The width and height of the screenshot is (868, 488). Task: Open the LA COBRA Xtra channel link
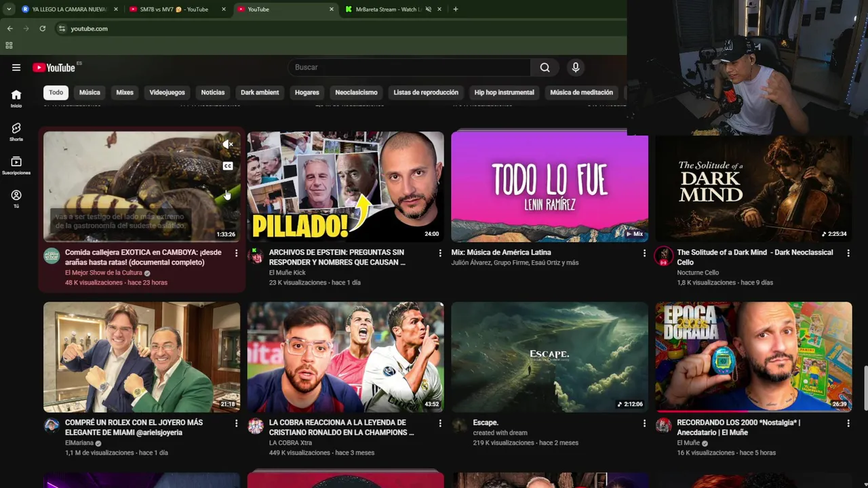(290, 443)
